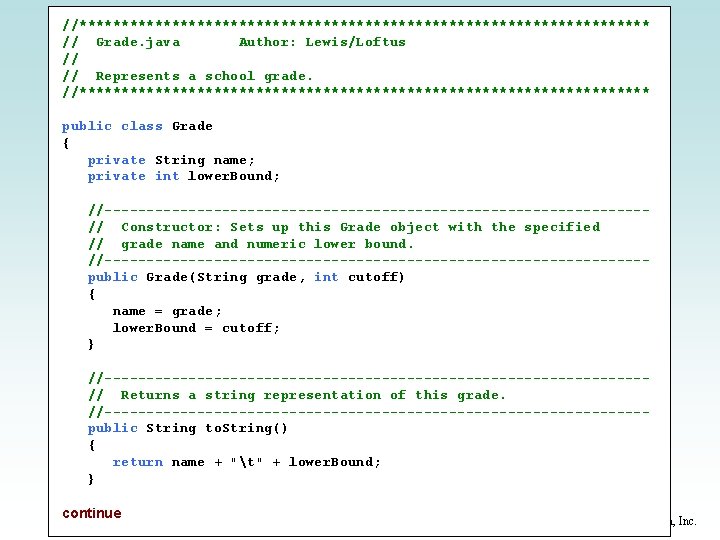Click the "public String toString()" method signature
The height and width of the screenshot is (540, 720).
[187, 428]
